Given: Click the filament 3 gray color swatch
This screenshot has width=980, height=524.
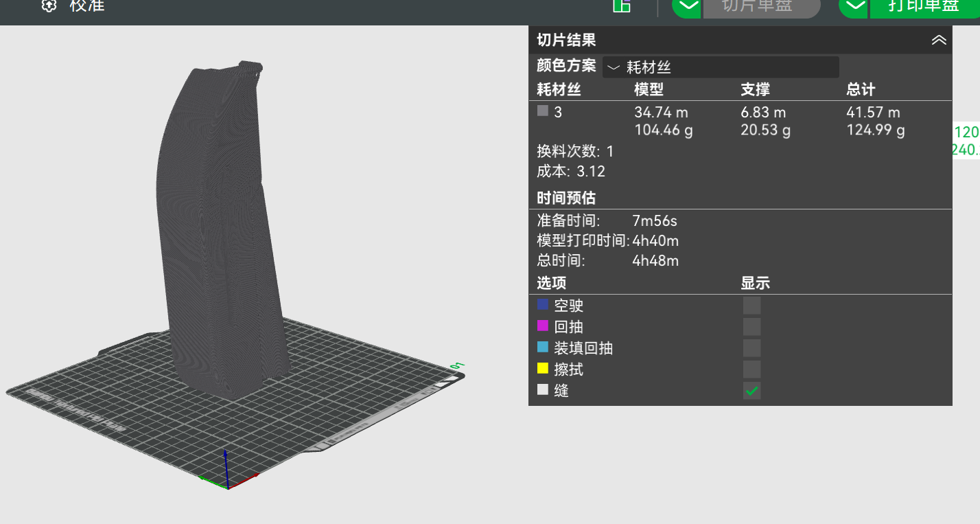Looking at the screenshot, I should tap(543, 111).
